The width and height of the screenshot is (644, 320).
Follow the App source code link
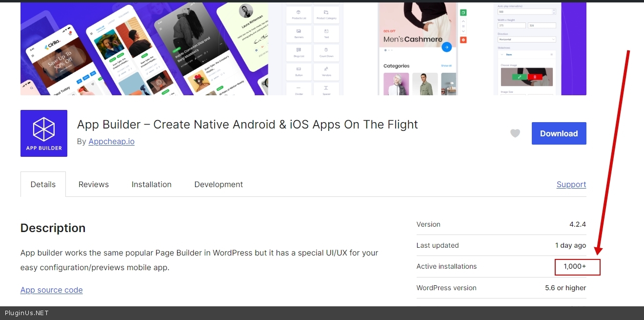[51, 290]
